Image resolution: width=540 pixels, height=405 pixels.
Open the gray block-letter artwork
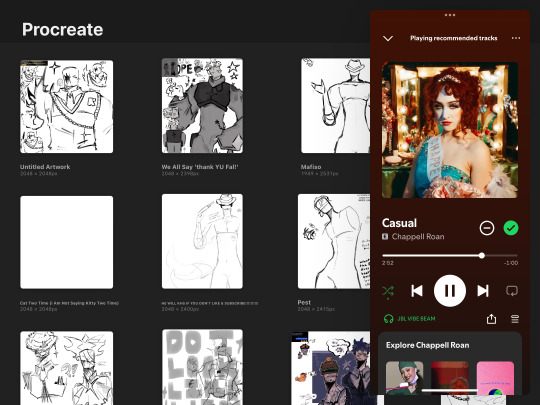pos(202,367)
